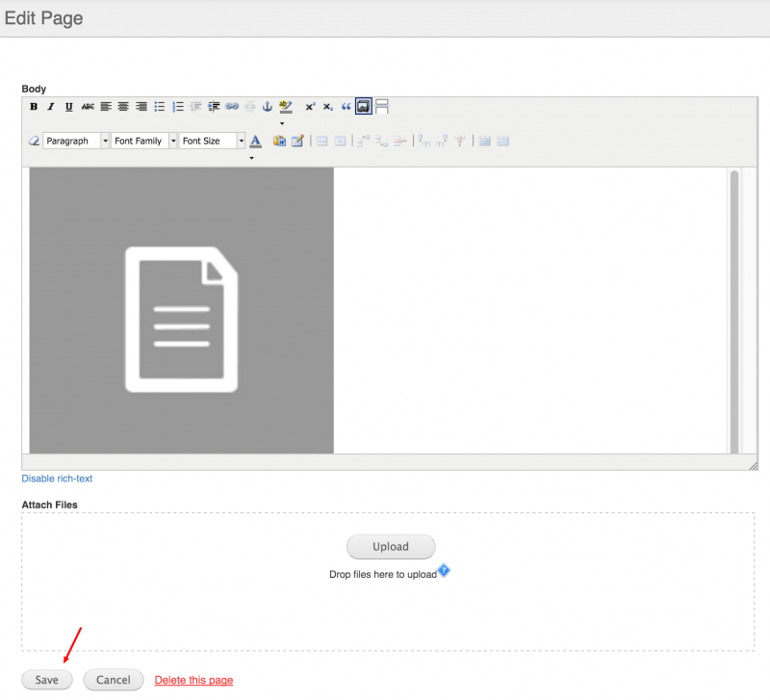Toggle bold formatting

[34, 107]
